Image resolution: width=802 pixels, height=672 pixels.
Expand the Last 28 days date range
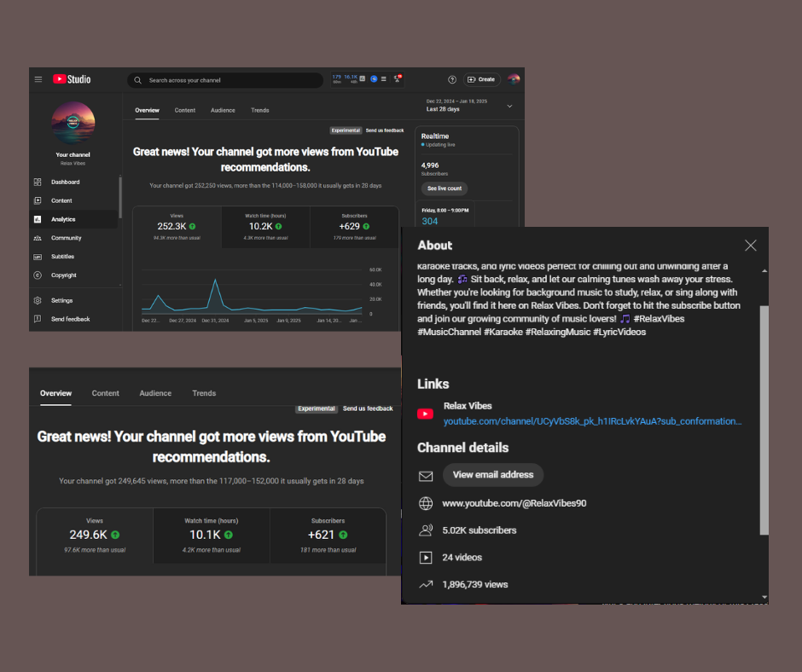pyautogui.click(x=469, y=106)
